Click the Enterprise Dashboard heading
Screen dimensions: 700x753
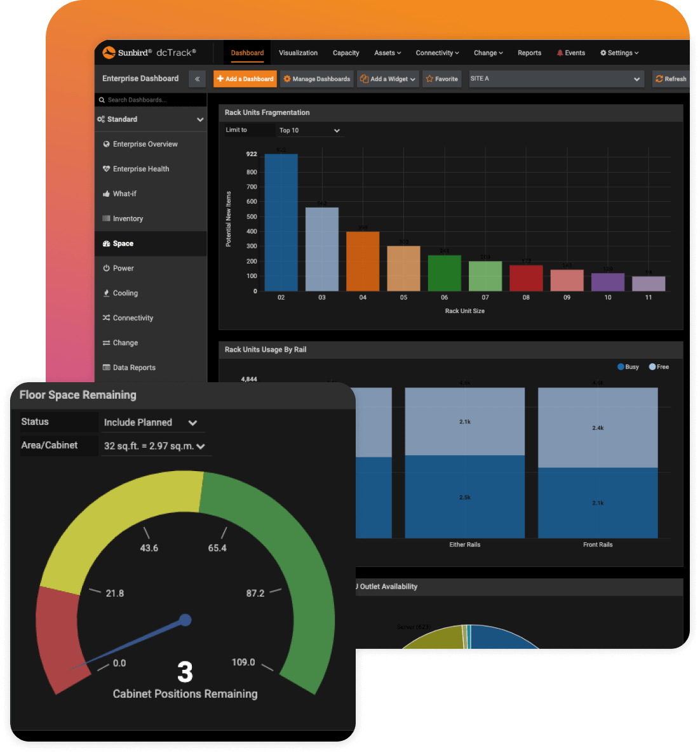click(x=140, y=78)
